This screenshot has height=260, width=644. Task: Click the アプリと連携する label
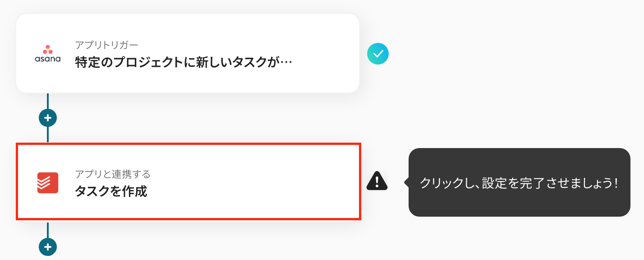coord(112,174)
